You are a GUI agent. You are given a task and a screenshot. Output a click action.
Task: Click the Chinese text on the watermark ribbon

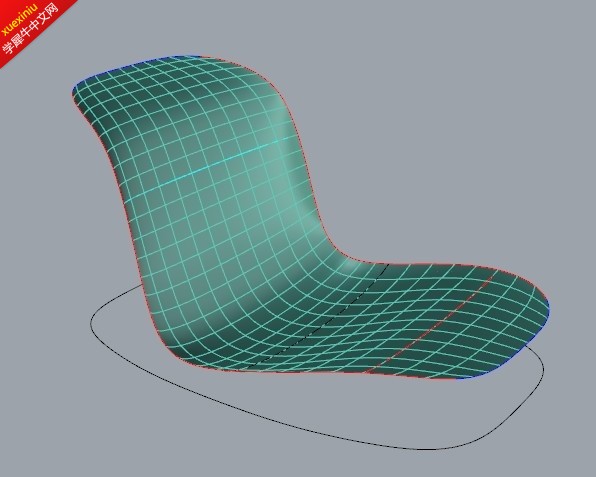click(x=30, y=29)
